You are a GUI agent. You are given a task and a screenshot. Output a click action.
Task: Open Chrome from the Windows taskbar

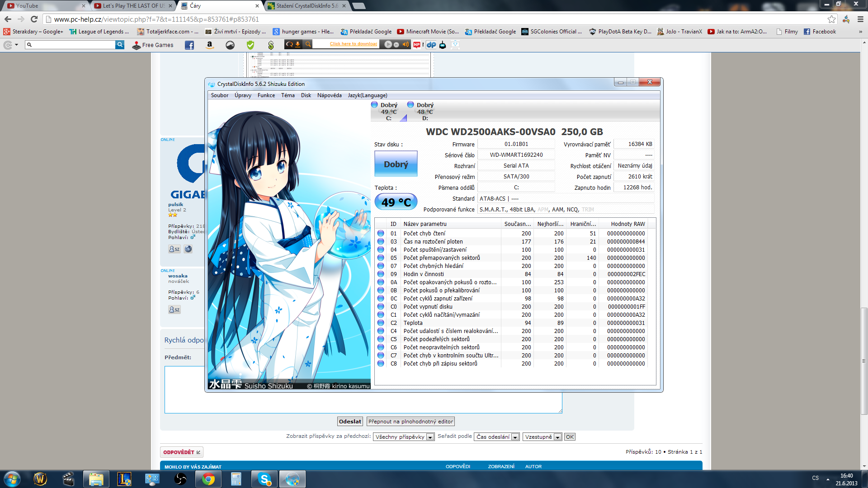click(208, 479)
